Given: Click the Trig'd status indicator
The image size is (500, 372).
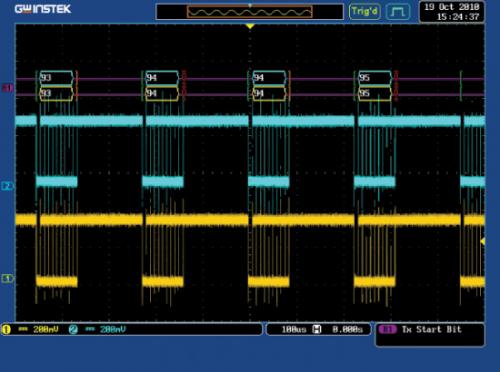Looking at the screenshot, I should (x=365, y=12).
